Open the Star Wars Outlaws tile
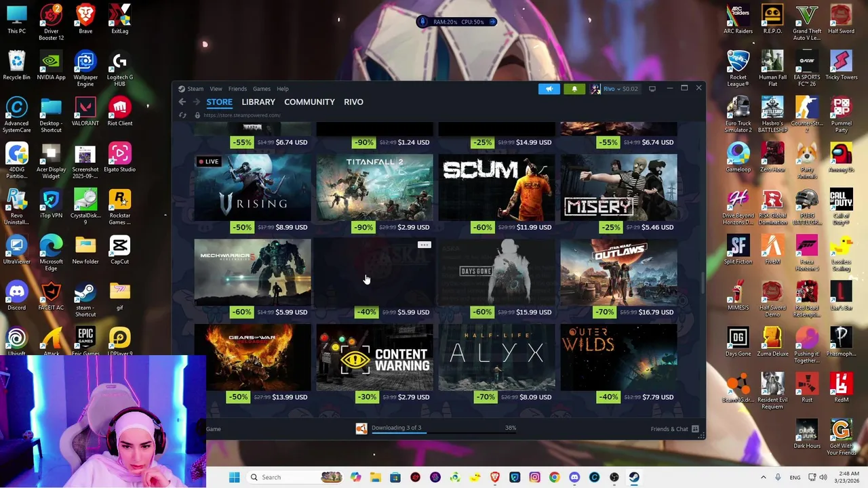868x488 pixels. (x=618, y=272)
